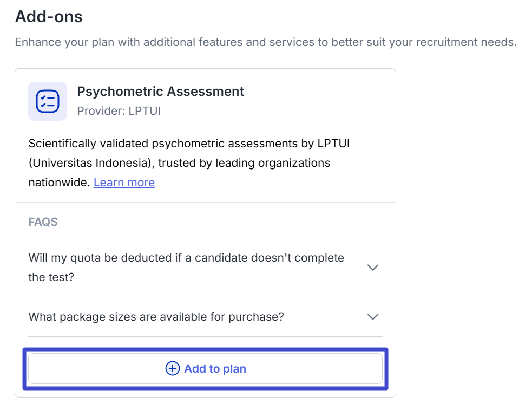Click the Provider: LPTUI label
The image size is (532, 410).
tap(119, 111)
